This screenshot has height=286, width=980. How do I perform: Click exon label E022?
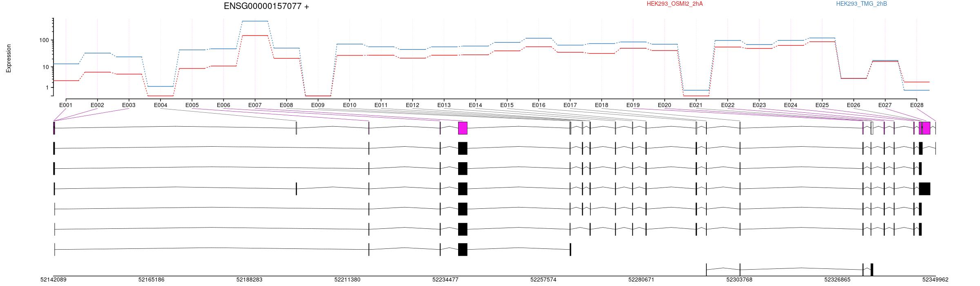click(728, 105)
